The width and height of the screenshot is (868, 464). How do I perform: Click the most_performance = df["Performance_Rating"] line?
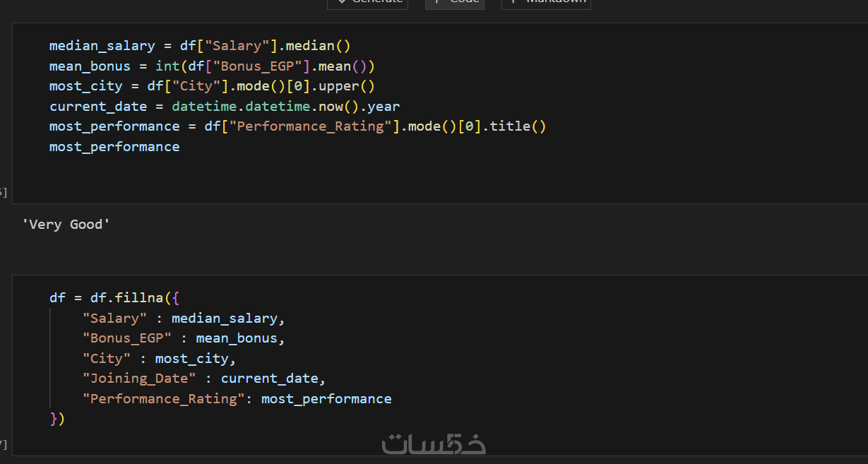point(298,126)
